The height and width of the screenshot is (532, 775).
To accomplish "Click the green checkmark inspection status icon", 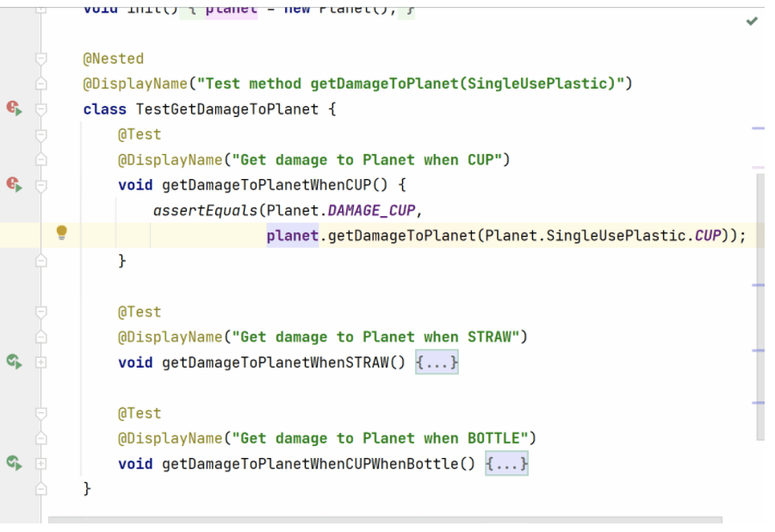I will (752, 22).
